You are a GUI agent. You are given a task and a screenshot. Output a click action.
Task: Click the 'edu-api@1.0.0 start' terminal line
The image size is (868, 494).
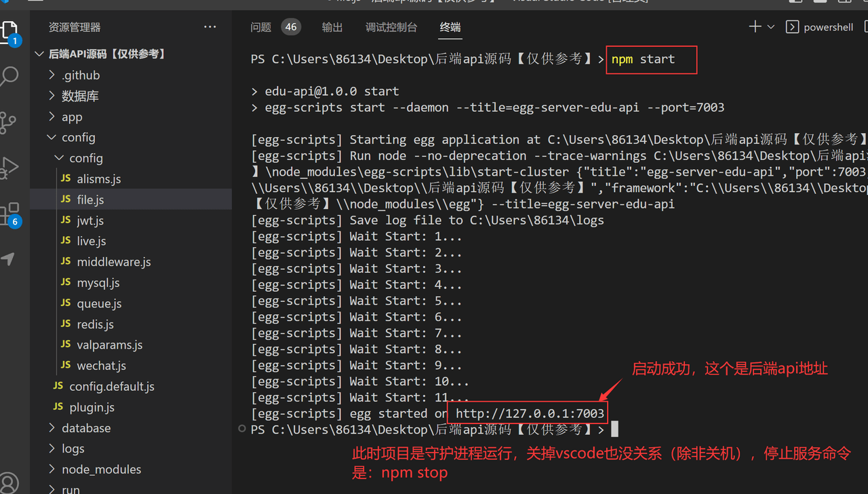[325, 91]
